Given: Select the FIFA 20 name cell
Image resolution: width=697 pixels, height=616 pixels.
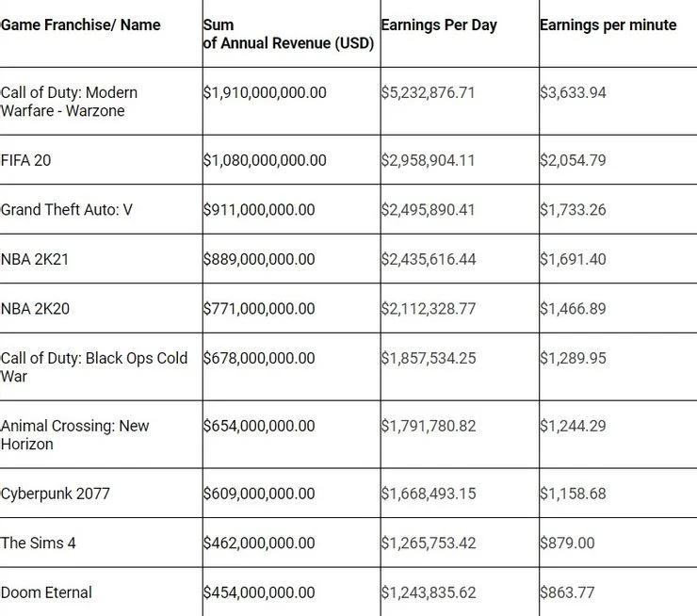Looking at the screenshot, I should [x=26, y=160].
